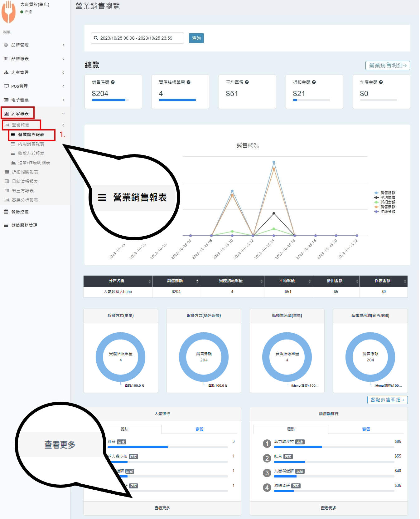Screen dimensions: 420x519
Task: Click the help icon beside 折扣金額
Action: click(314, 82)
